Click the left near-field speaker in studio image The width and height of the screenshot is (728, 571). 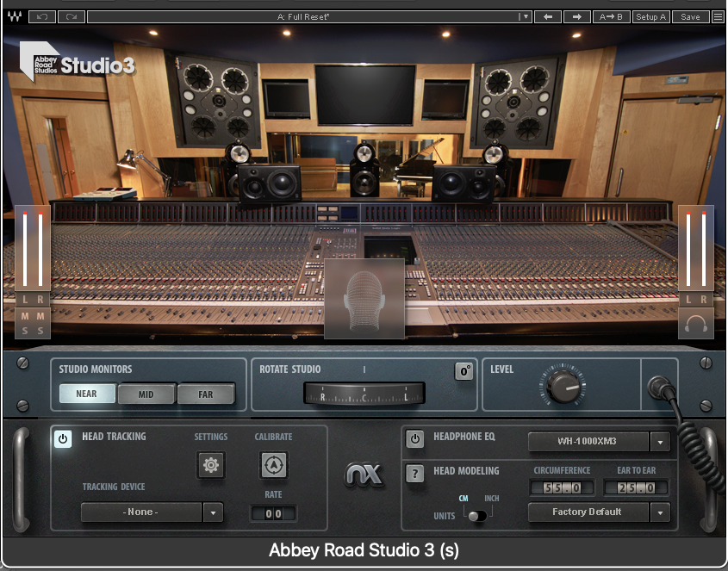coord(269,183)
